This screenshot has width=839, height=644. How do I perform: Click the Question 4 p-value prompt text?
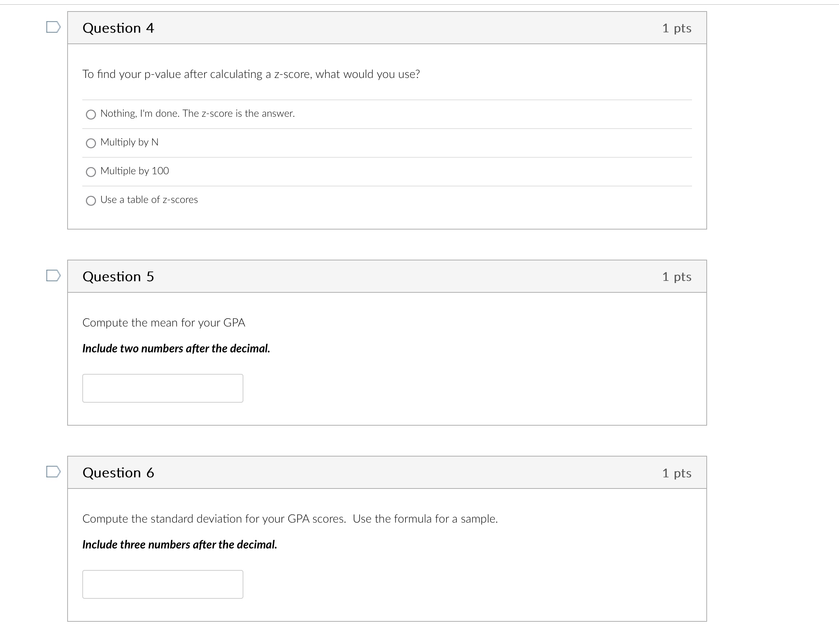251,74
